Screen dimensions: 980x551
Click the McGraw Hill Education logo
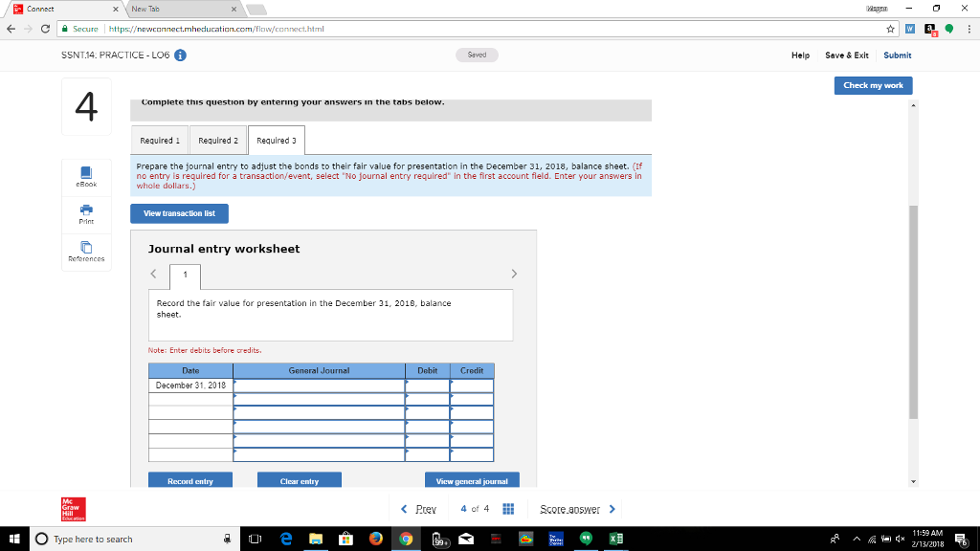[73, 509]
